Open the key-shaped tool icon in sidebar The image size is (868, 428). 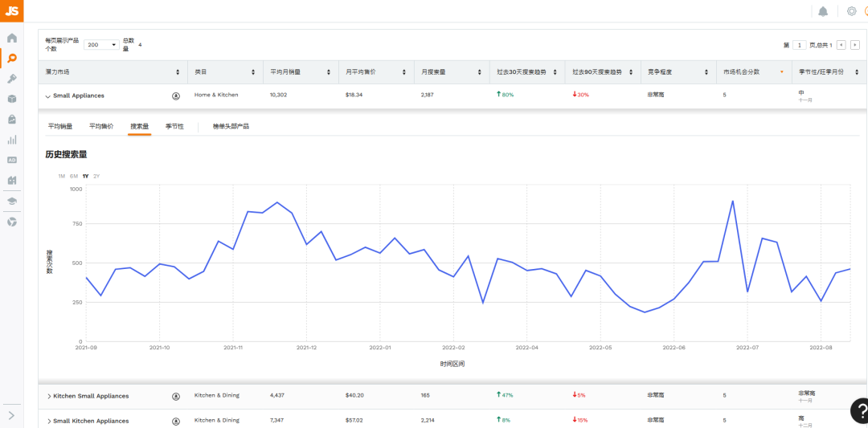click(x=11, y=79)
